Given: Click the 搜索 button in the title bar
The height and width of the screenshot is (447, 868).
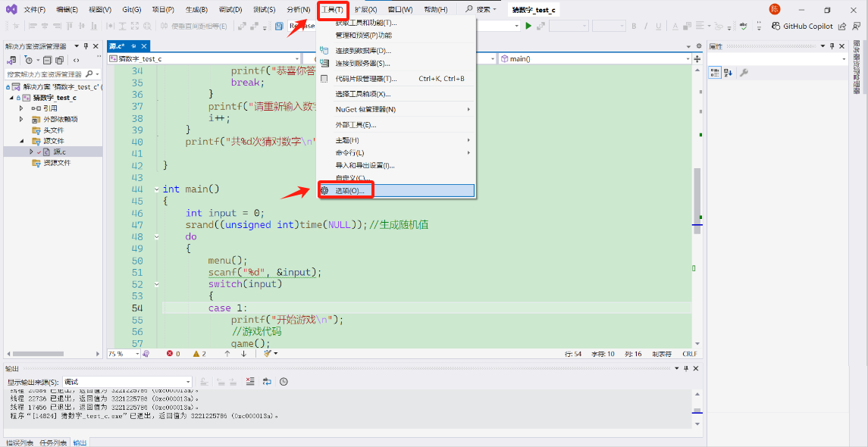Looking at the screenshot, I should click(481, 10).
